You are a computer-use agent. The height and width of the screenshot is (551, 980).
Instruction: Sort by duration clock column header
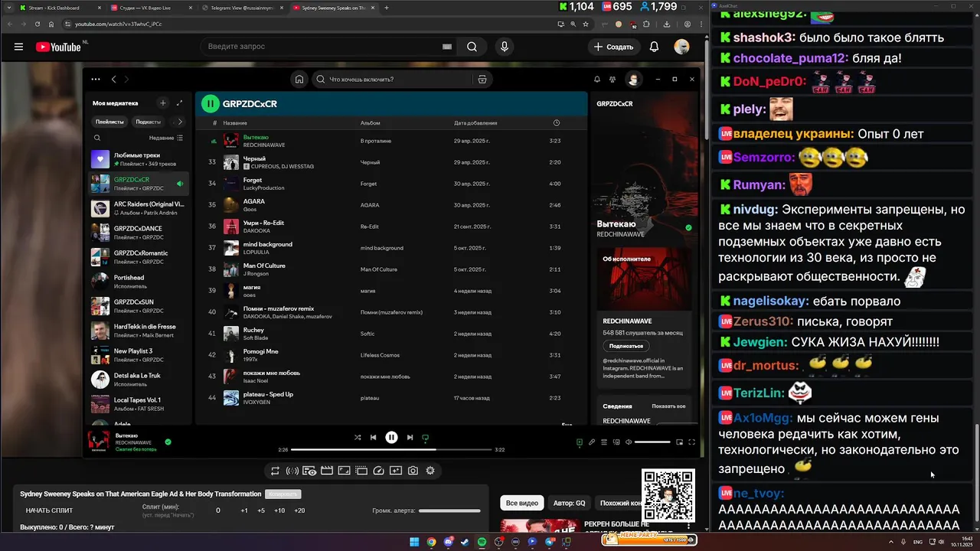coord(557,122)
